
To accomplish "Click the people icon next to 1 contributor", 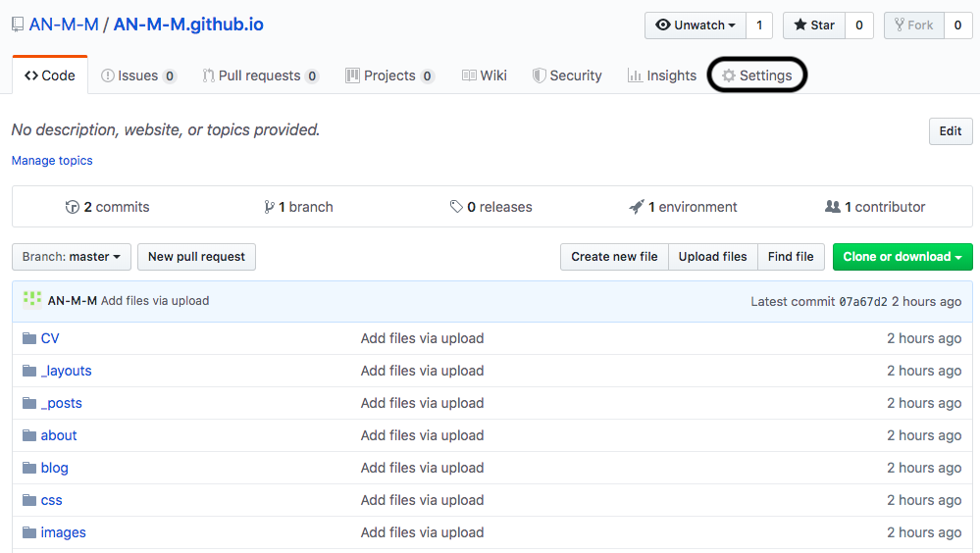I will (833, 206).
